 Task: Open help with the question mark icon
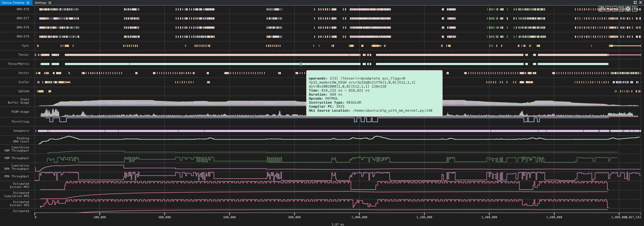[635, 9]
